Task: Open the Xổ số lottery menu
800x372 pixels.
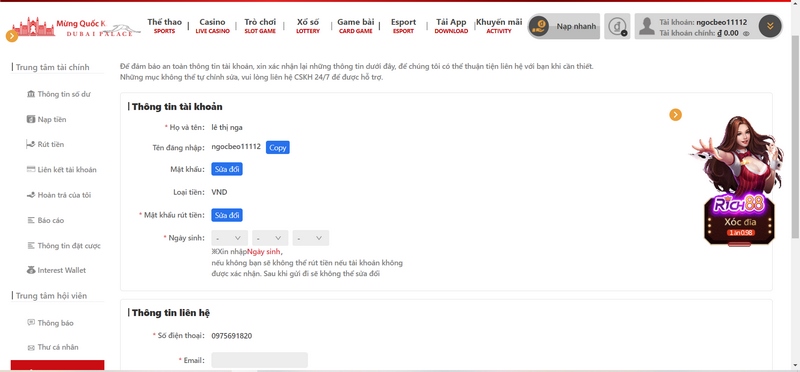Action: pos(308,26)
